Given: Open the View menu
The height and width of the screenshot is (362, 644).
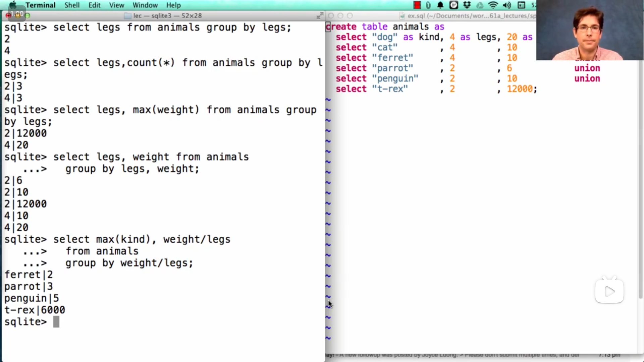Looking at the screenshot, I should (x=116, y=5).
